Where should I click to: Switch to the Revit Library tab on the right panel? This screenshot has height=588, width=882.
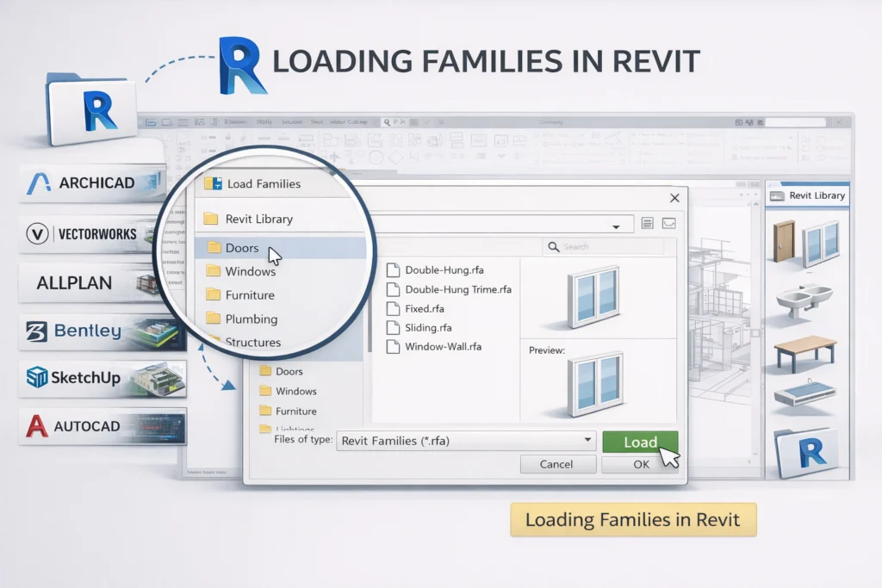pyautogui.click(x=811, y=195)
